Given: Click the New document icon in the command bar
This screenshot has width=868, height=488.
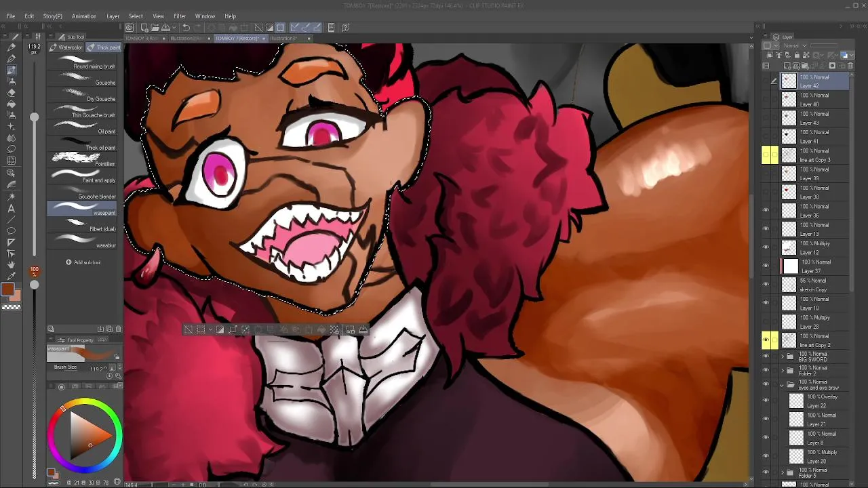Looking at the screenshot, I should coord(144,28).
